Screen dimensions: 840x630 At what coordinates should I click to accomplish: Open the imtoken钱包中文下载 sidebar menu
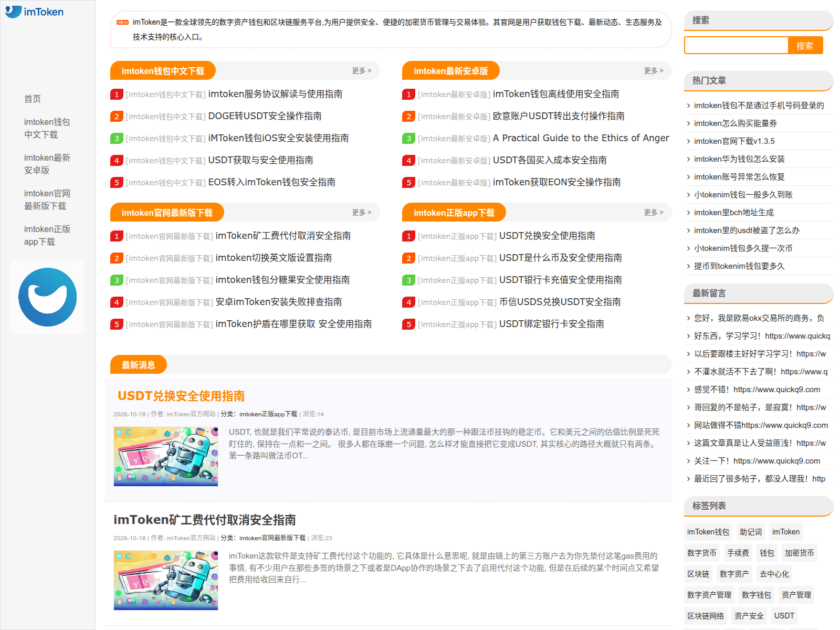[x=47, y=128]
